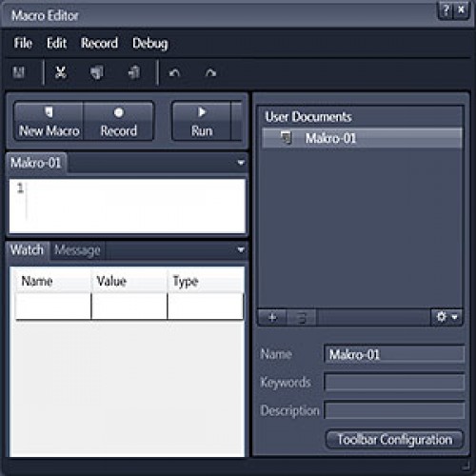Expand the Watch panel tab dropdown arrow
Screen dimensions: 476x476
click(241, 249)
